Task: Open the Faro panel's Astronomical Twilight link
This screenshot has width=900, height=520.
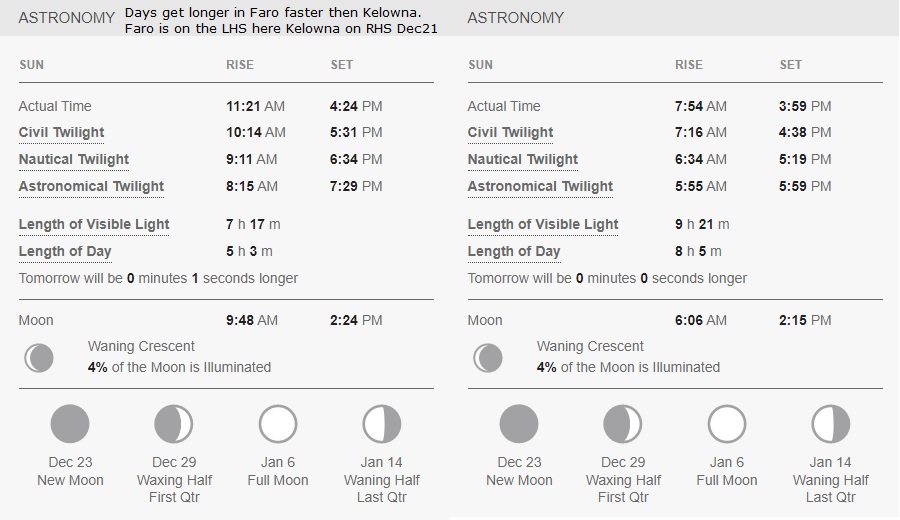Action: tap(91, 187)
